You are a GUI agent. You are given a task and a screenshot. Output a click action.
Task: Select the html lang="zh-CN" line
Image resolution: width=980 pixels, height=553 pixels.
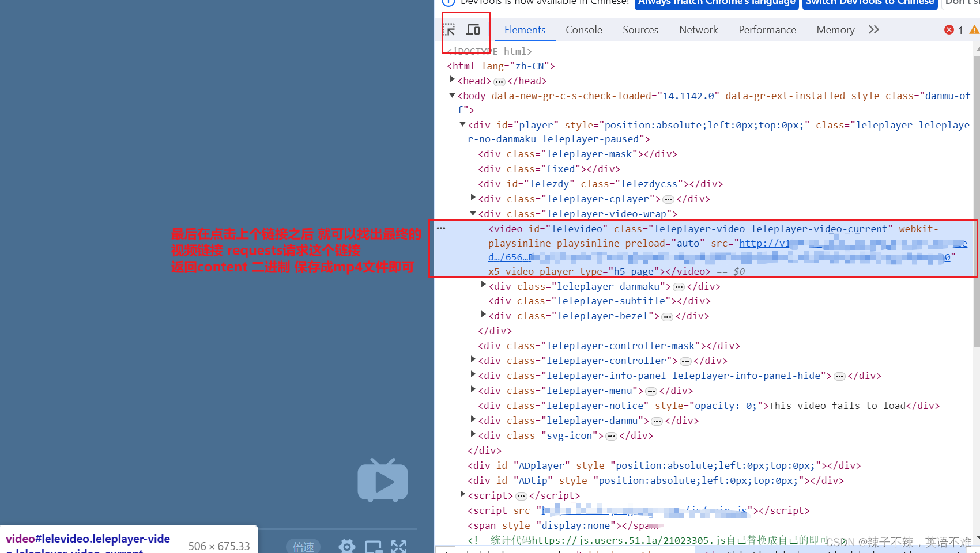pos(501,66)
